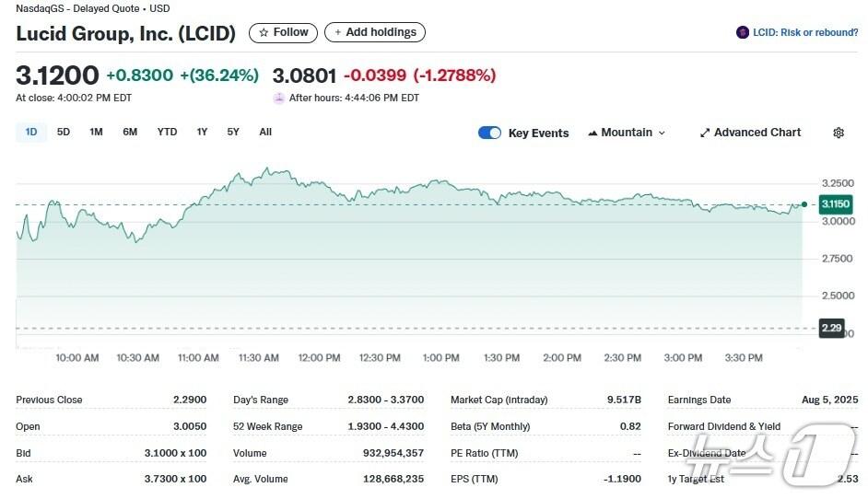Select the 1D time range tab
Viewport: 868px width, 499px height.
click(31, 132)
